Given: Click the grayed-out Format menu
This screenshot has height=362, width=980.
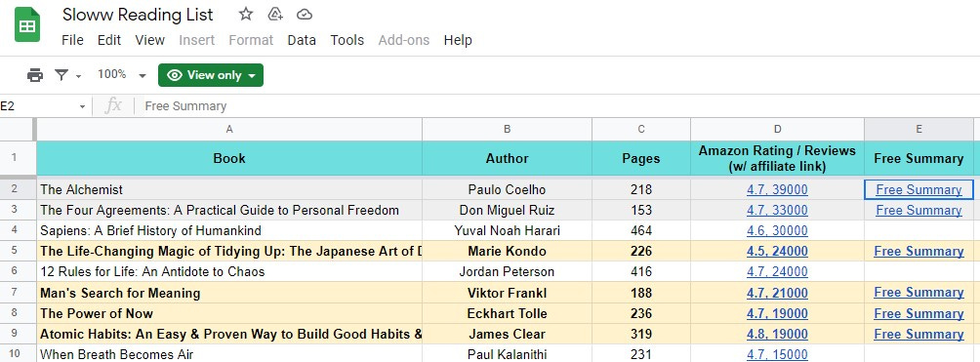Looking at the screenshot, I should (251, 40).
